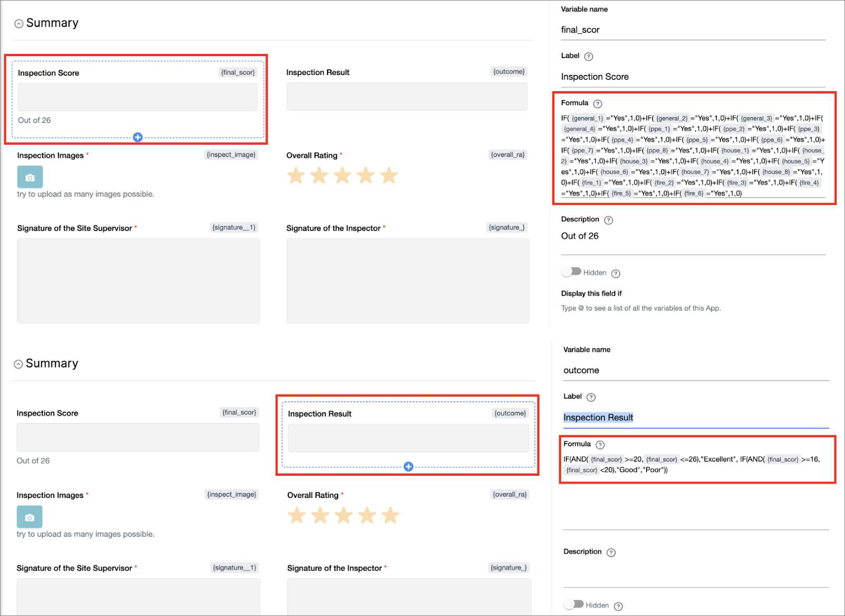Edit Variable name field containing final_scor
This screenshot has width=845, height=616.
tap(693, 30)
